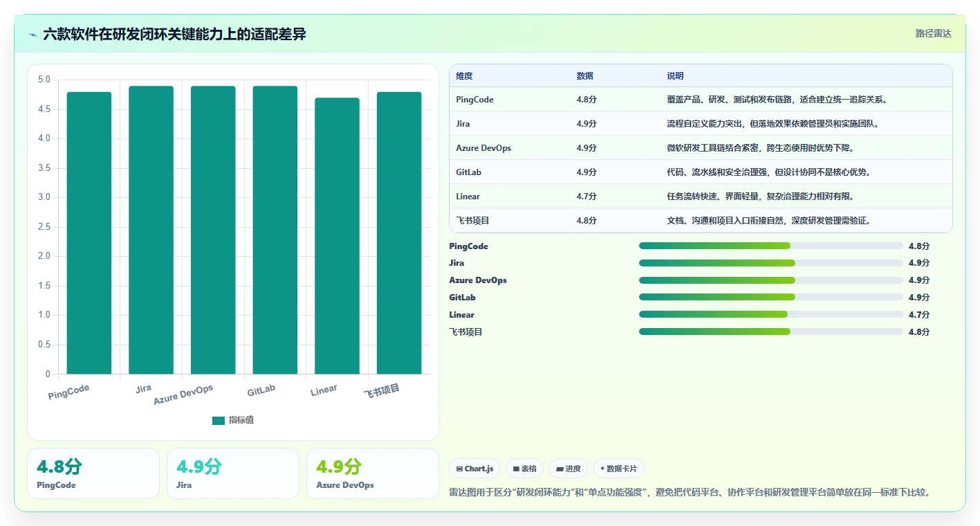Select the 飞书项目 bar in the chart

click(399, 233)
